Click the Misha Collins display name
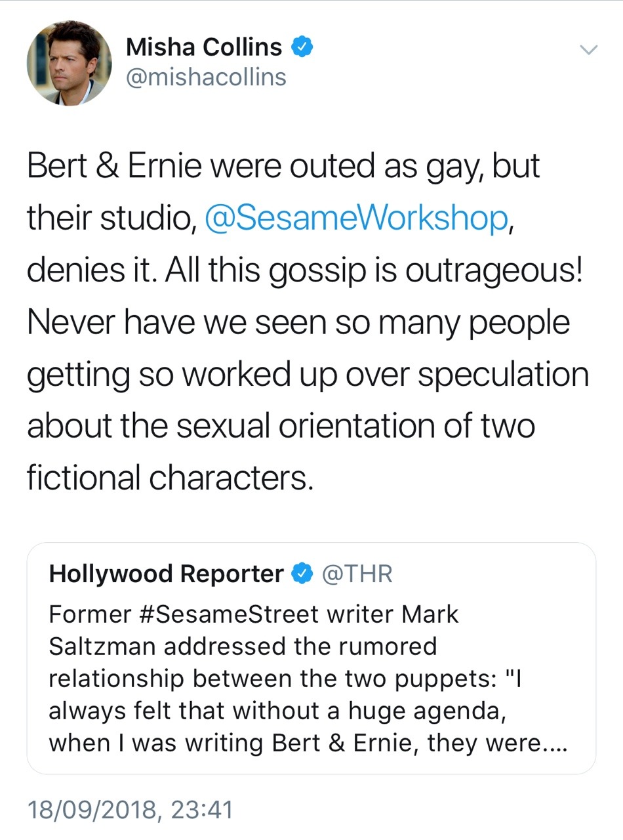623x840 pixels. coord(203,47)
